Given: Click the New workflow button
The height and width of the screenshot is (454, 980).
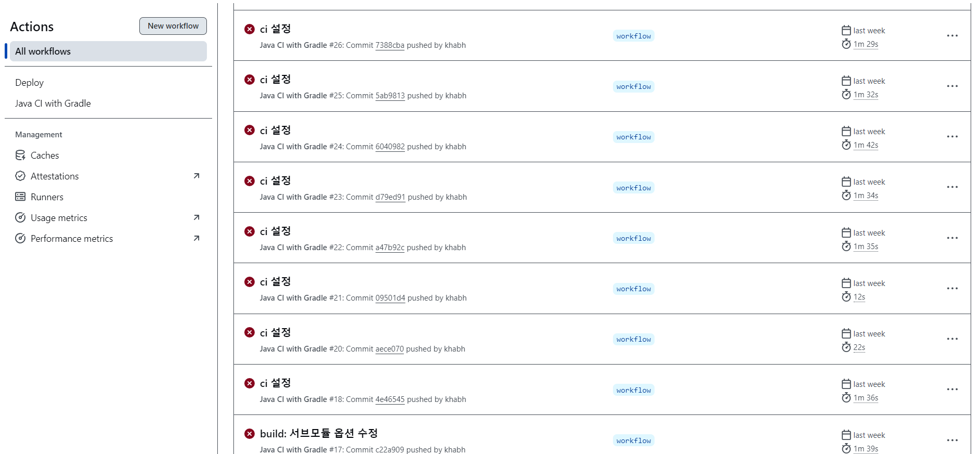Looking at the screenshot, I should click(173, 26).
